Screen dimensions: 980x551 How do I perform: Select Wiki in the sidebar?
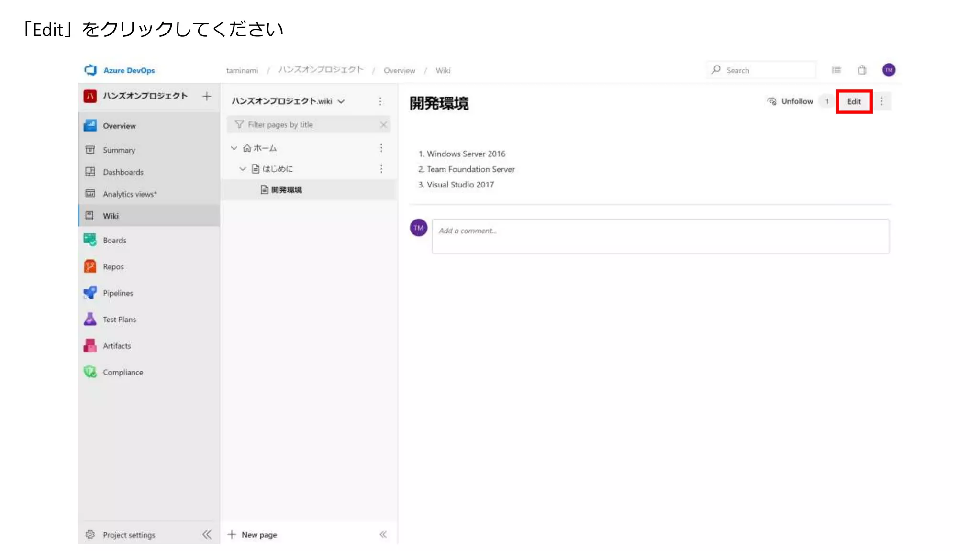(149, 216)
